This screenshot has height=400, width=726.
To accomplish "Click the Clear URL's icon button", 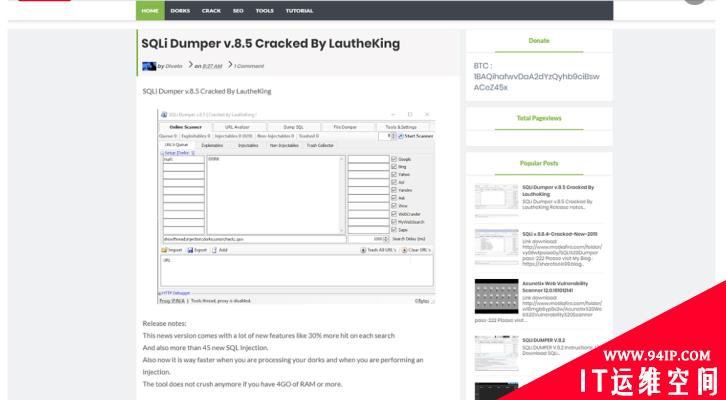I will pyautogui.click(x=404, y=250).
